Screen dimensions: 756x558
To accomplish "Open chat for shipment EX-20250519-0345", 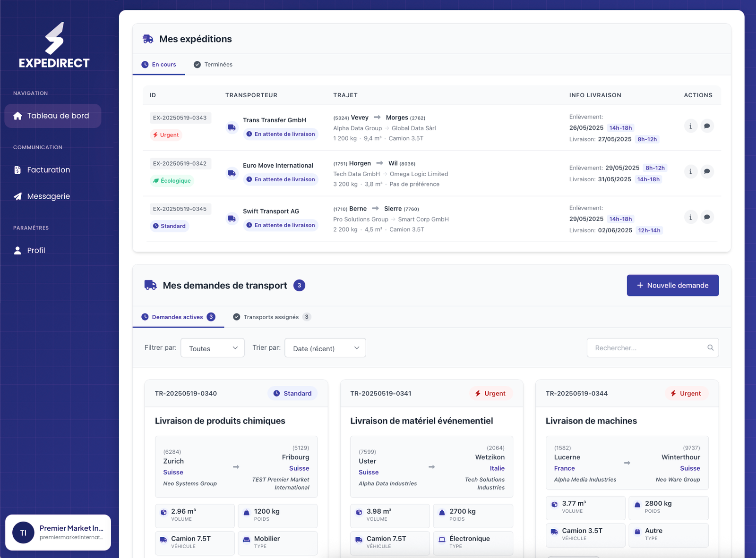I will pos(707,217).
